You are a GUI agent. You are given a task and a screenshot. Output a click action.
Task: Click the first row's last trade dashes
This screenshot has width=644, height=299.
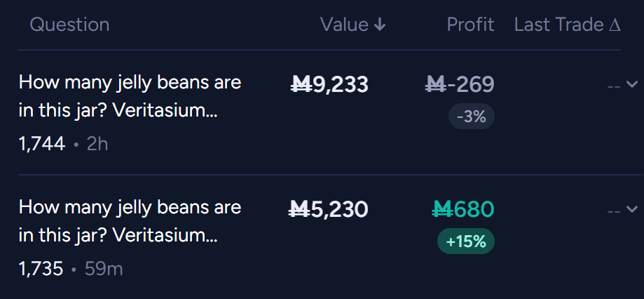[614, 87]
